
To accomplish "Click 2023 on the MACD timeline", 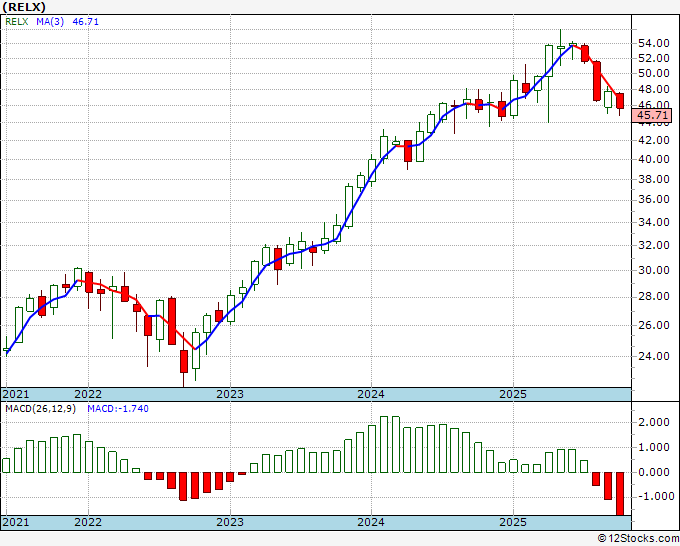I will [230, 522].
